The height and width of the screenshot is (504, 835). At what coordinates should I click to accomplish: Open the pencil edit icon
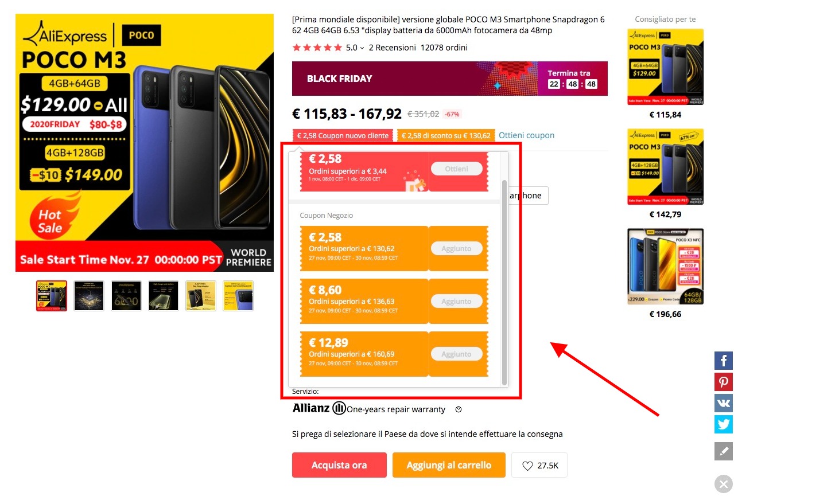[723, 451]
